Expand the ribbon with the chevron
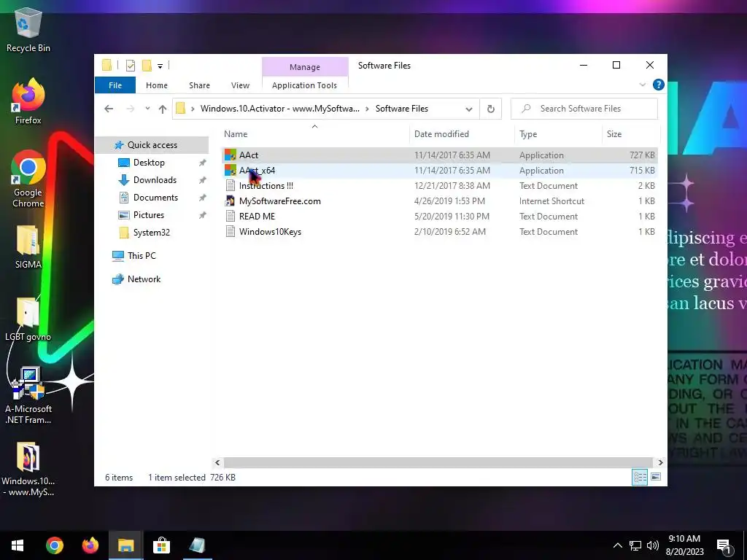Image resolution: width=747 pixels, height=560 pixels. coord(642,85)
